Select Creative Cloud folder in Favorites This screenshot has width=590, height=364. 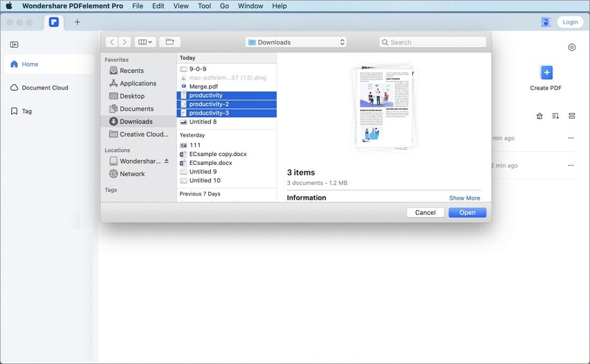pyautogui.click(x=138, y=135)
